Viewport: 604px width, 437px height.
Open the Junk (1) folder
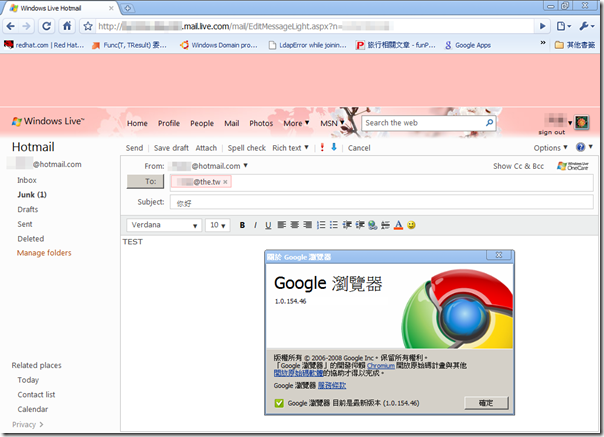click(x=32, y=195)
